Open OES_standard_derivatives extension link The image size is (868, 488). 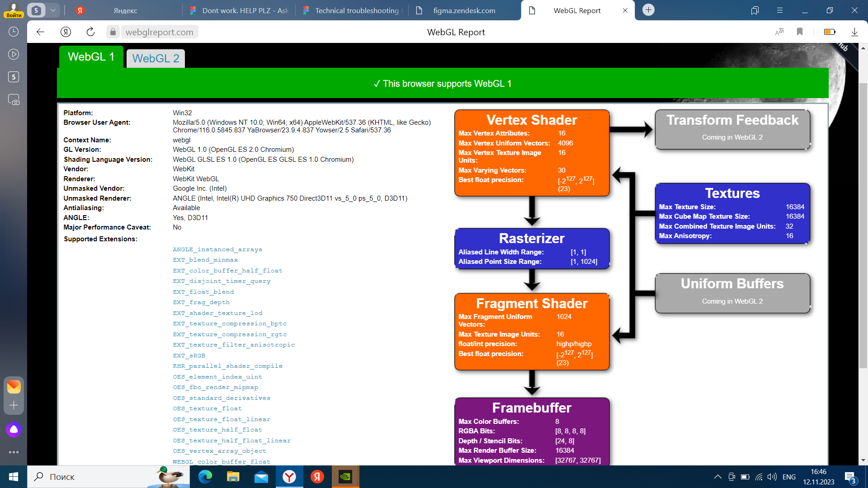[x=222, y=398]
